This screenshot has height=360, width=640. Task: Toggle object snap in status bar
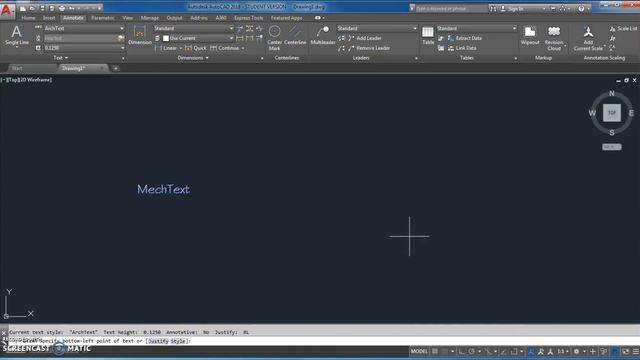click(x=514, y=351)
